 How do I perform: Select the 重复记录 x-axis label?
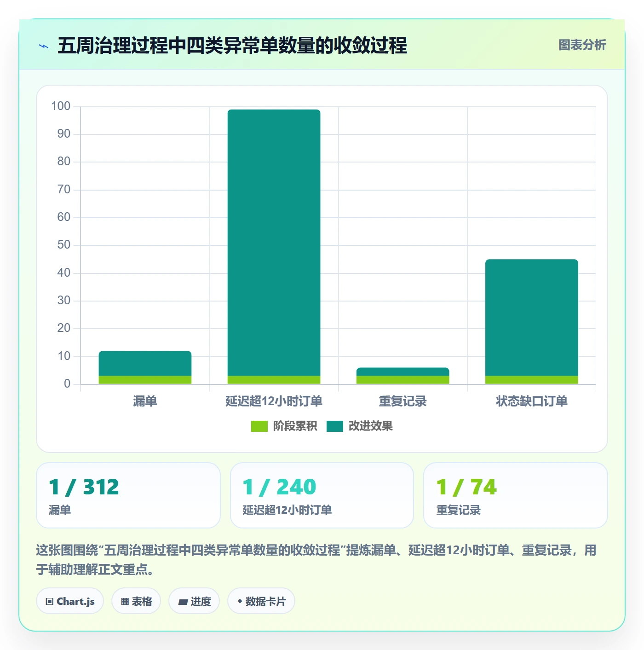coord(402,401)
